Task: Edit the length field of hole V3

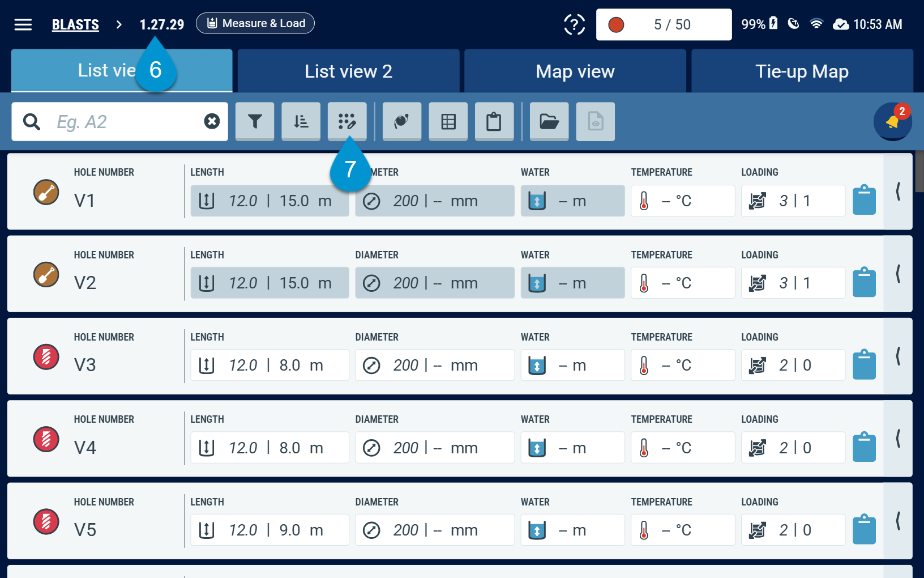Action: pyautogui.click(x=269, y=365)
